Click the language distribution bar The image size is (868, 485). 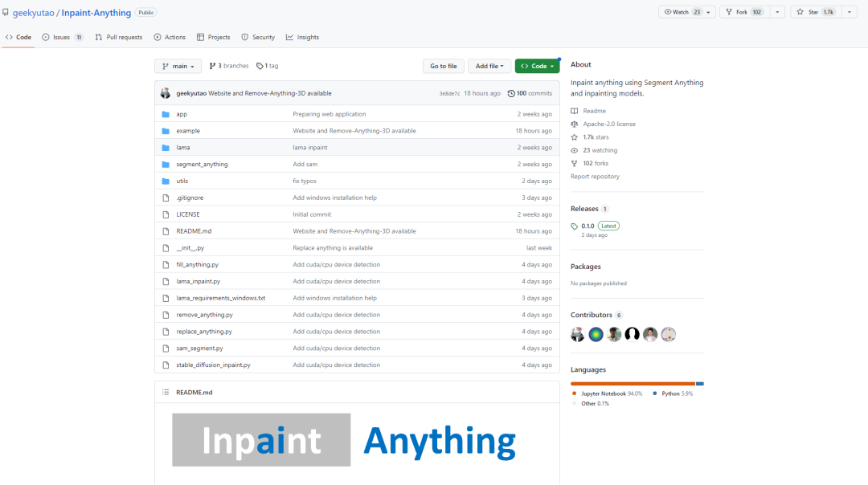(x=637, y=383)
